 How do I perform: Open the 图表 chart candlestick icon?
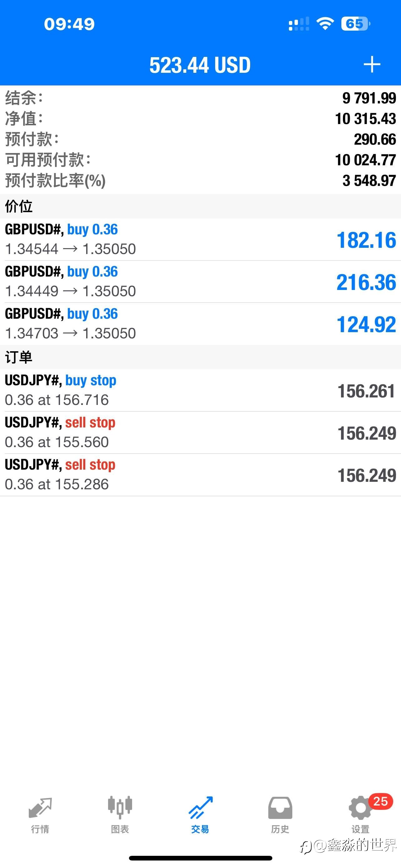pos(120,807)
